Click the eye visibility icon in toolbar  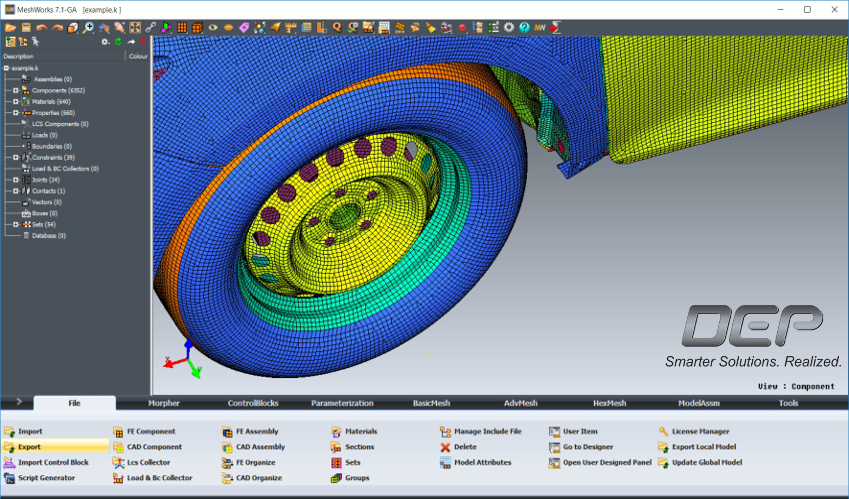click(213, 28)
